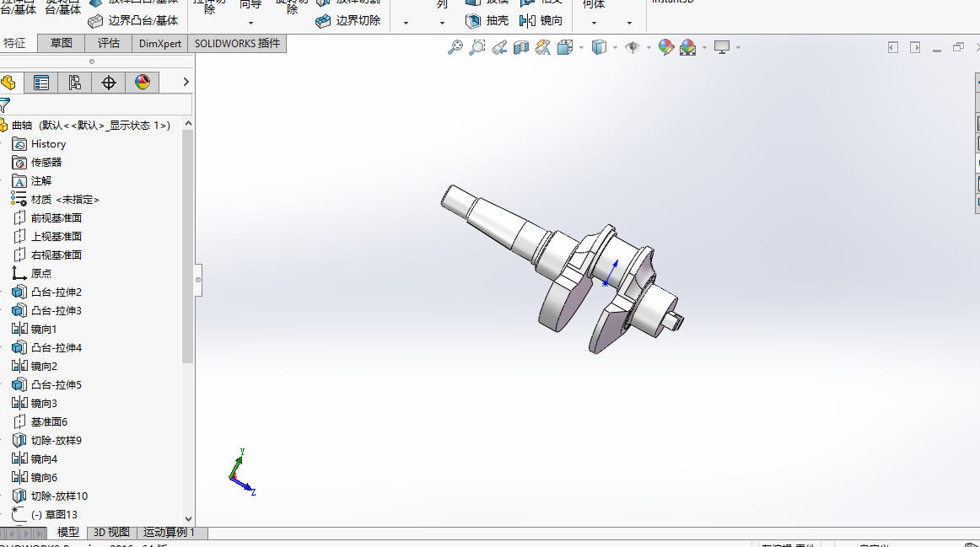This screenshot has height=547, width=980.
Task: Click the Zoom to Fit icon
Action: [455, 47]
